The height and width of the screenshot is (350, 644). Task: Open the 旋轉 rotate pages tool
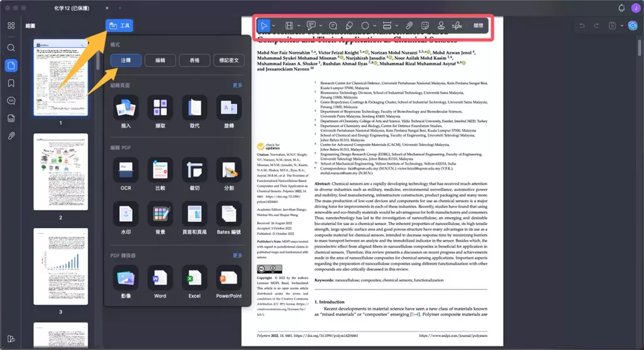(x=229, y=112)
